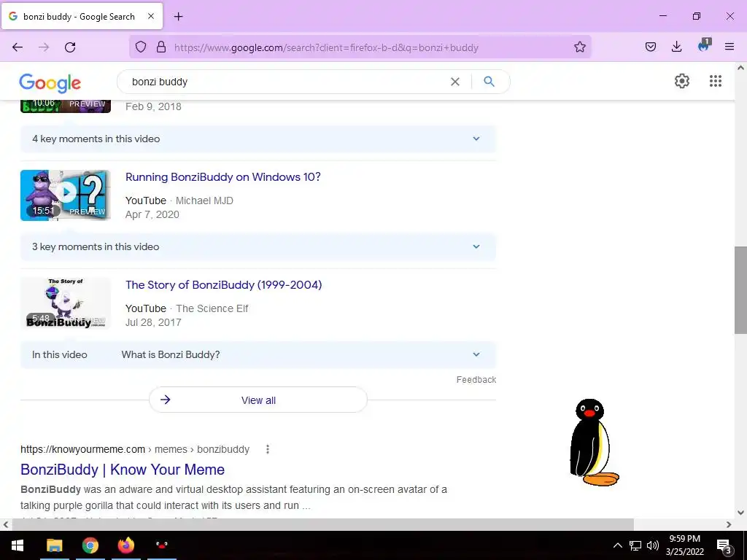The image size is (747, 560).
Task: Open the clock showing 9:59 PM
Action: (x=684, y=545)
